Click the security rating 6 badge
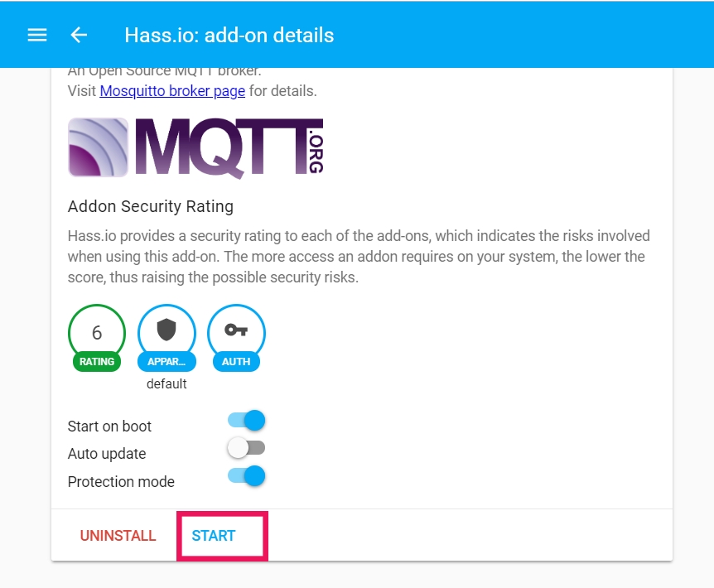 97,332
